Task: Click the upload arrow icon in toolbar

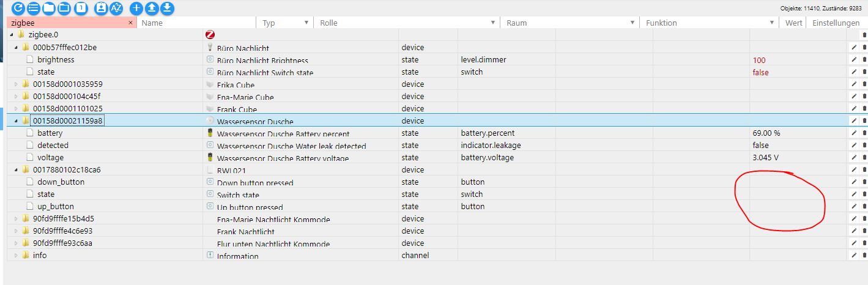Action: 152,8
